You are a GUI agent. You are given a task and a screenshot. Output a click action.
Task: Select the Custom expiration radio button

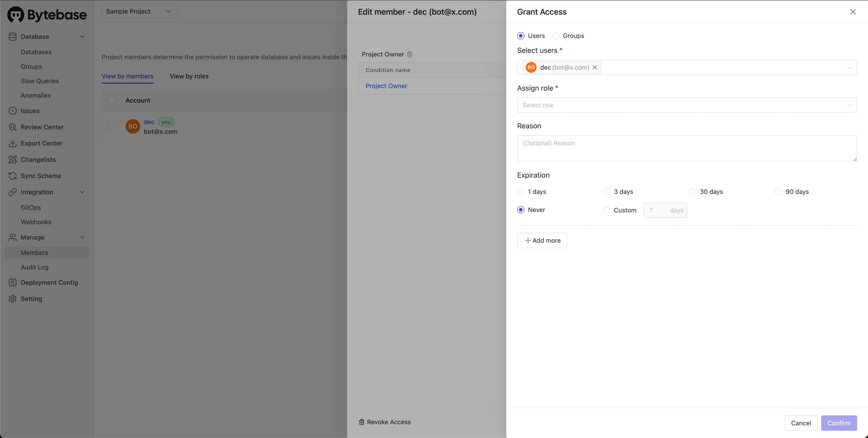(606, 210)
